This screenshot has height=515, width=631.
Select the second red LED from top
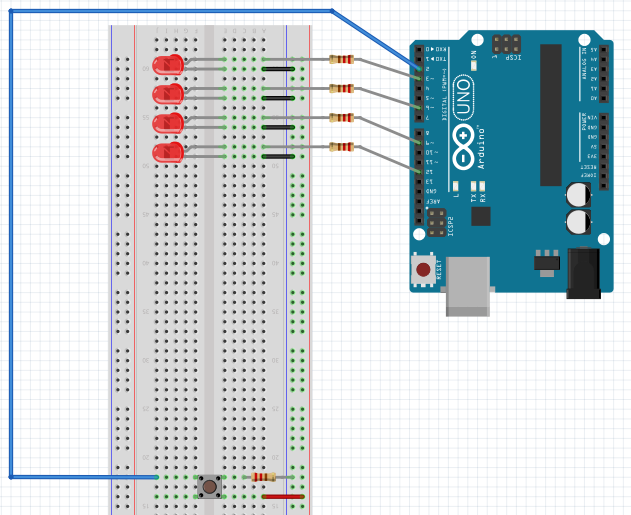(168, 93)
